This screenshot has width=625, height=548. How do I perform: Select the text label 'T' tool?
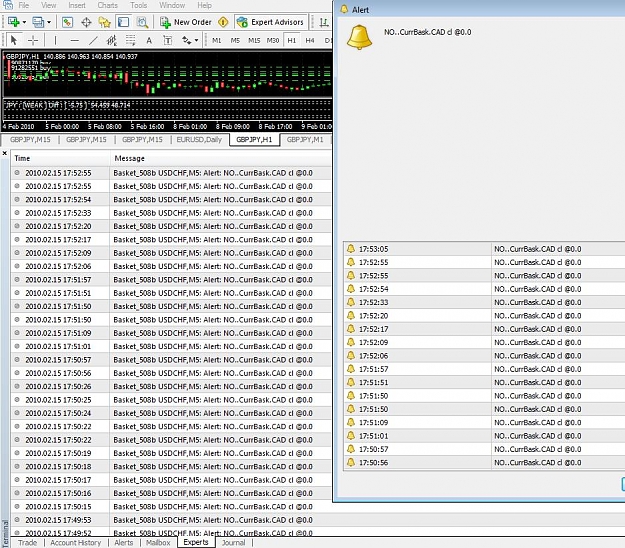(168, 40)
